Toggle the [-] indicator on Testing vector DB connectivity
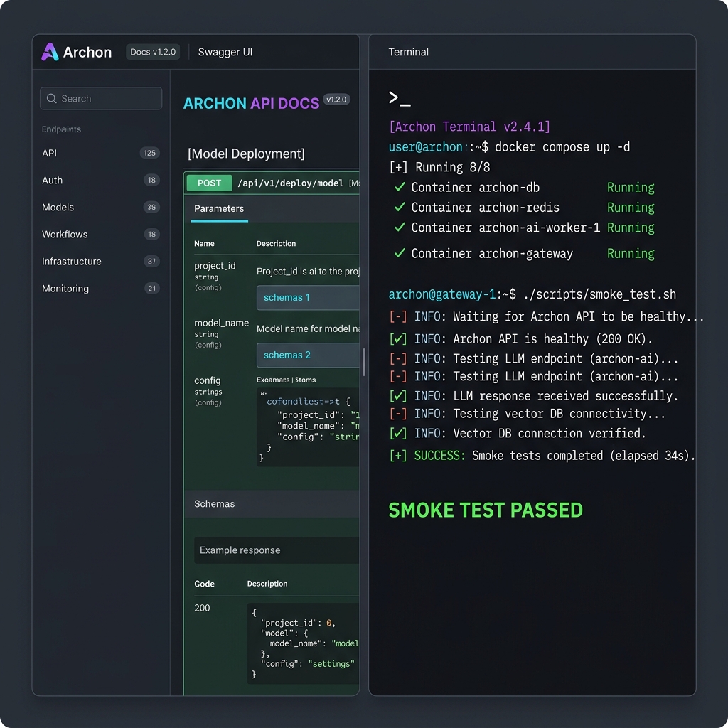This screenshot has height=728, width=728. coord(397,414)
